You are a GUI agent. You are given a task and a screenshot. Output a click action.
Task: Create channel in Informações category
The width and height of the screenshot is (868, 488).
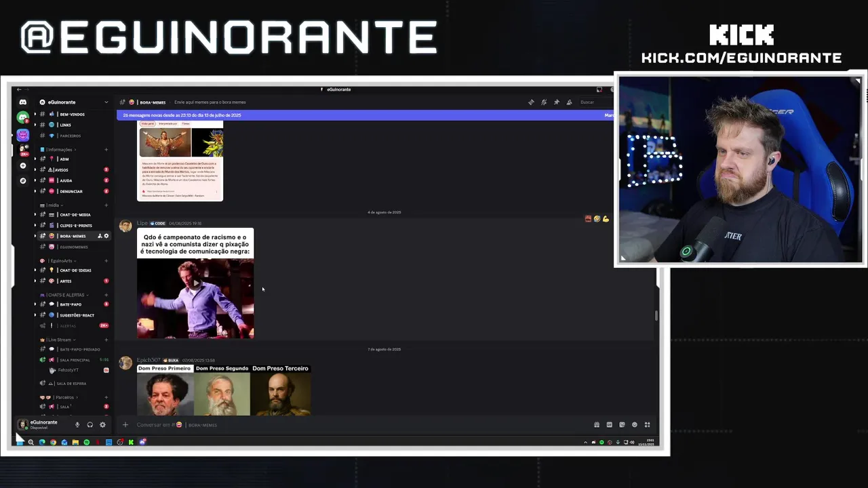(x=106, y=150)
